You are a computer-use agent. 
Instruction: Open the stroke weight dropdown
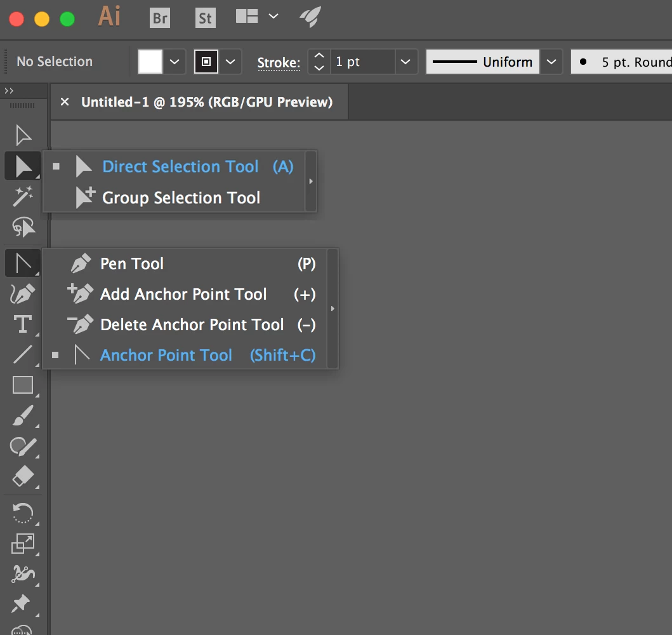click(405, 62)
